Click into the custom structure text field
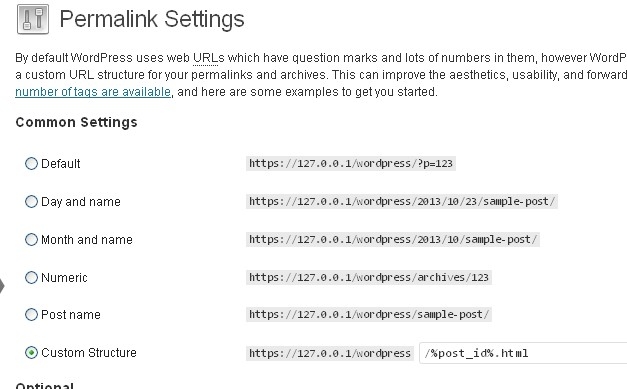627x389 pixels. pyautogui.click(x=523, y=353)
